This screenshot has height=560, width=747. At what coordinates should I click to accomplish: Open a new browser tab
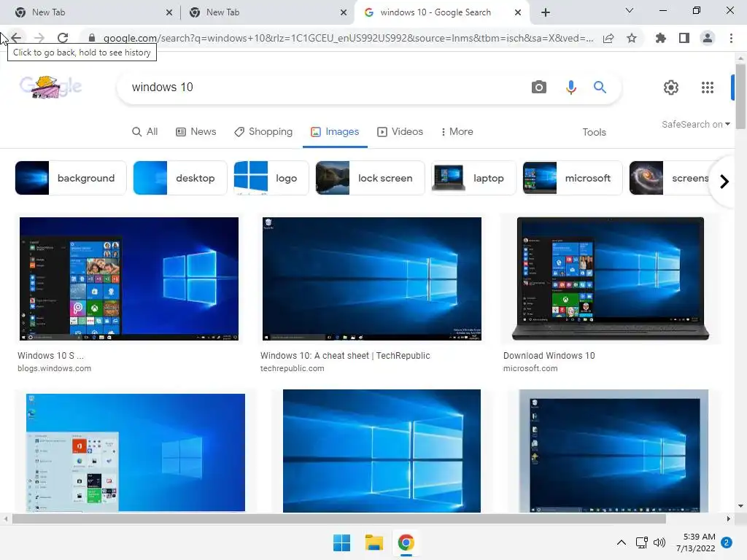[546, 12]
